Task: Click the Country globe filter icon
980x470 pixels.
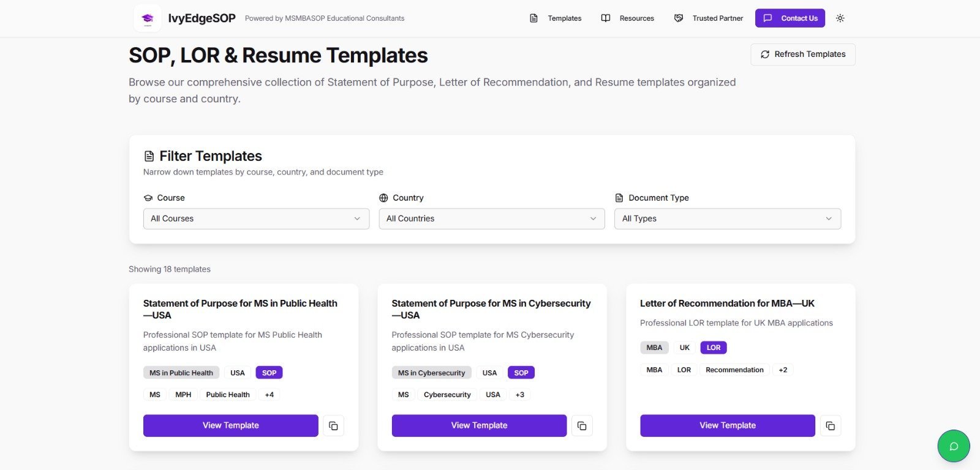Action: [x=383, y=197]
